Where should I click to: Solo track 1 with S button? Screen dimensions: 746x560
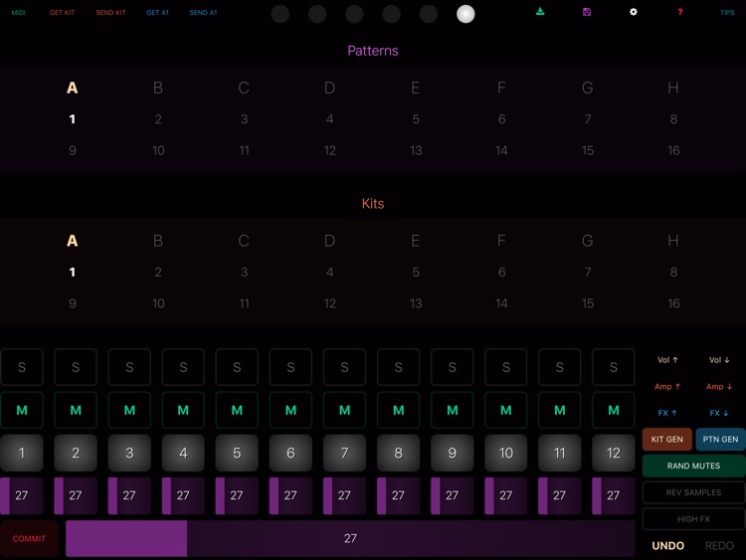coord(22,367)
